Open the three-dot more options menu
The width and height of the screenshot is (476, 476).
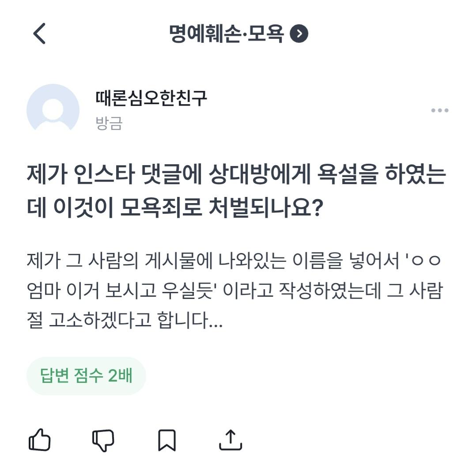pyautogui.click(x=439, y=110)
